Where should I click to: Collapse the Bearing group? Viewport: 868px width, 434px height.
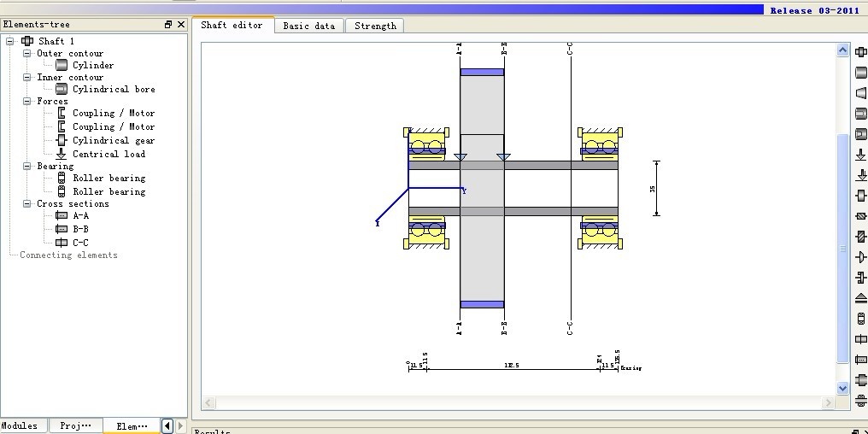(26, 166)
